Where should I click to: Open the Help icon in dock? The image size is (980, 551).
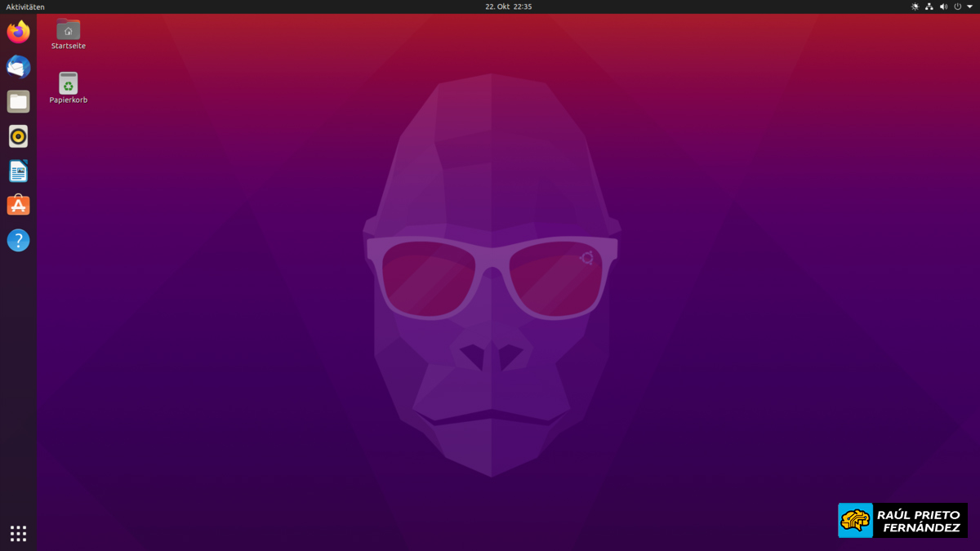(18, 240)
